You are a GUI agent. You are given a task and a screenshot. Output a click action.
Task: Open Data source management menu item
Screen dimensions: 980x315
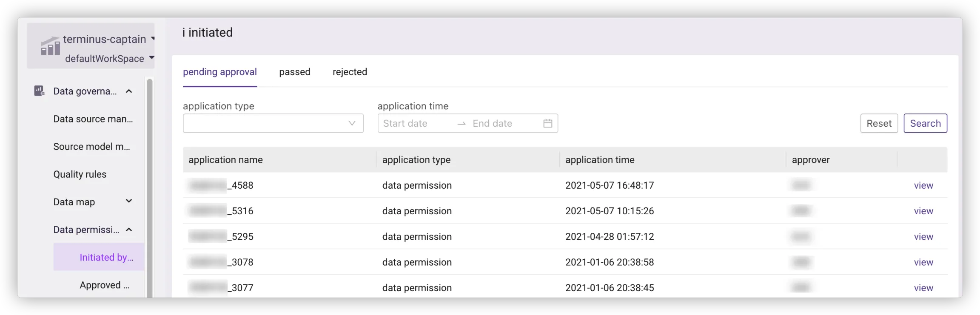tap(93, 119)
